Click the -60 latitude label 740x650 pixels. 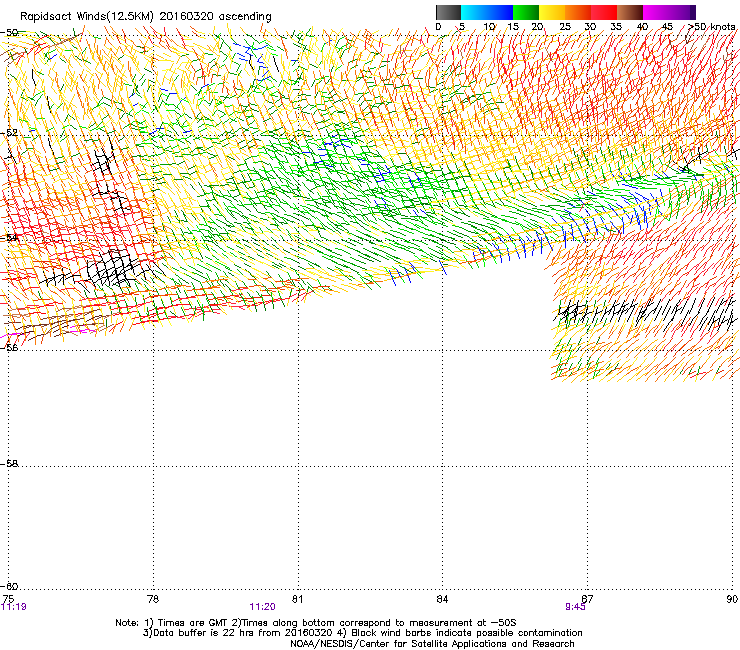pyautogui.click(x=9, y=586)
